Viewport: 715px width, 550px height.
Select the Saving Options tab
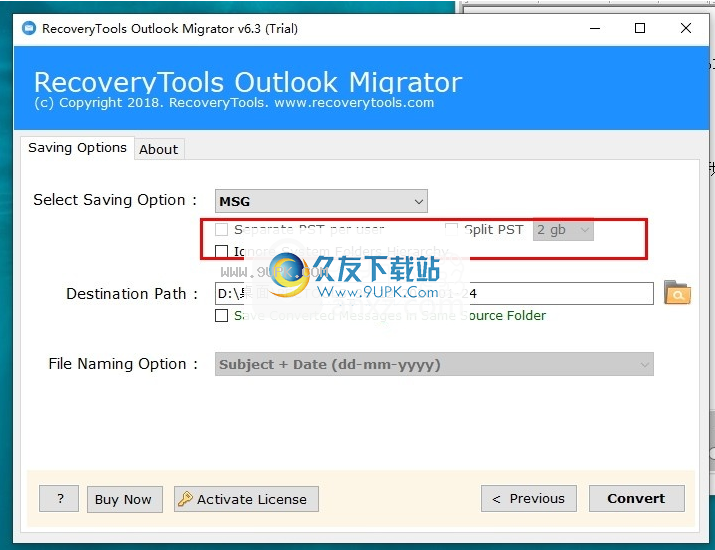pos(78,148)
